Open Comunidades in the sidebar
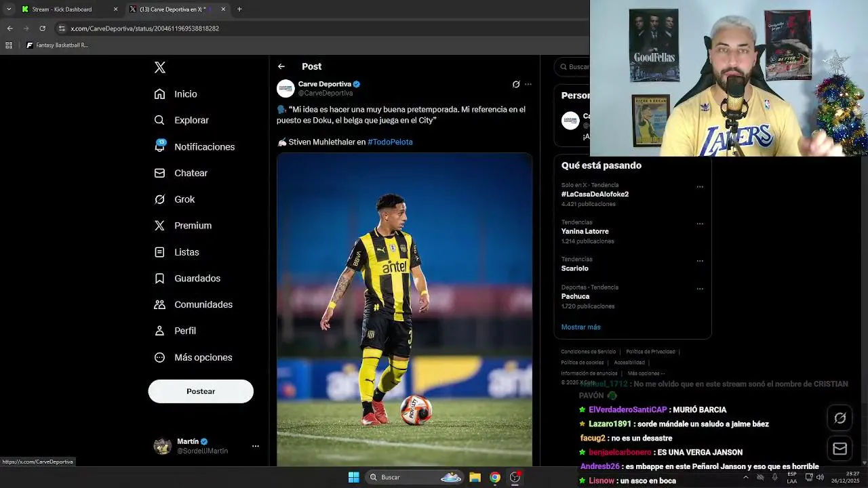Image resolution: width=868 pixels, height=488 pixels. click(x=193, y=304)
